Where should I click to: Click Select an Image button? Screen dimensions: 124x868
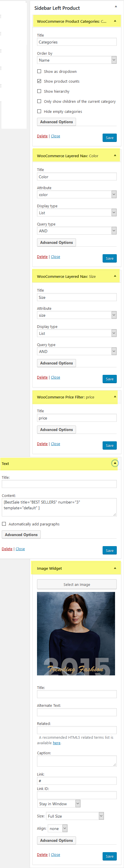77,584
